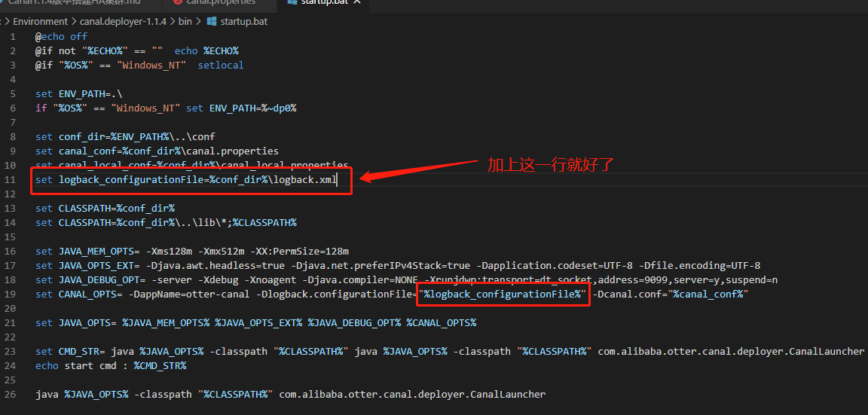The width and height of the screenshot is (868, 415).
Task: Click 'CMD_STR=' on line 23
Action: (x=82, y=352)
